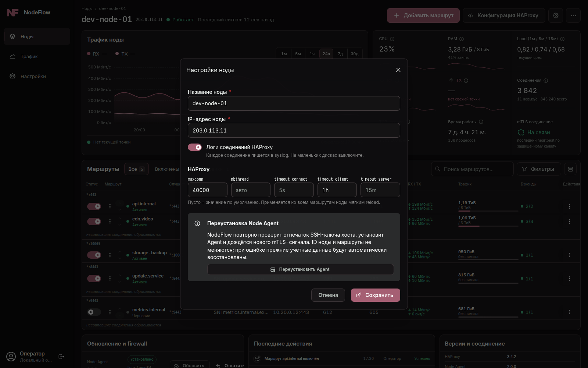
Task: Set the timeout client field
Action: point(337,190)
